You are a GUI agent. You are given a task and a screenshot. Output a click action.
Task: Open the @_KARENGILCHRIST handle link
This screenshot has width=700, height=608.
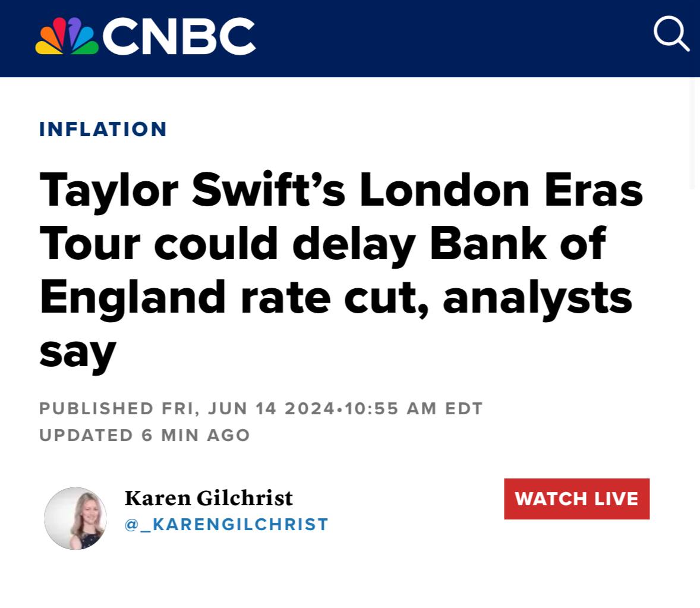pyautogui.click(x=226, y=525)
